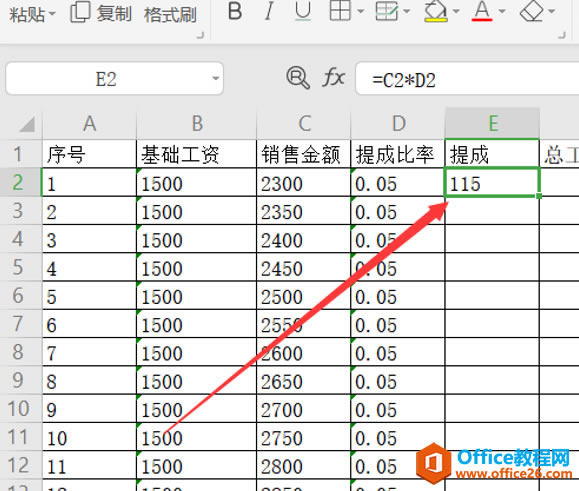Apply yellow fill color bucket

click(436, 11)
